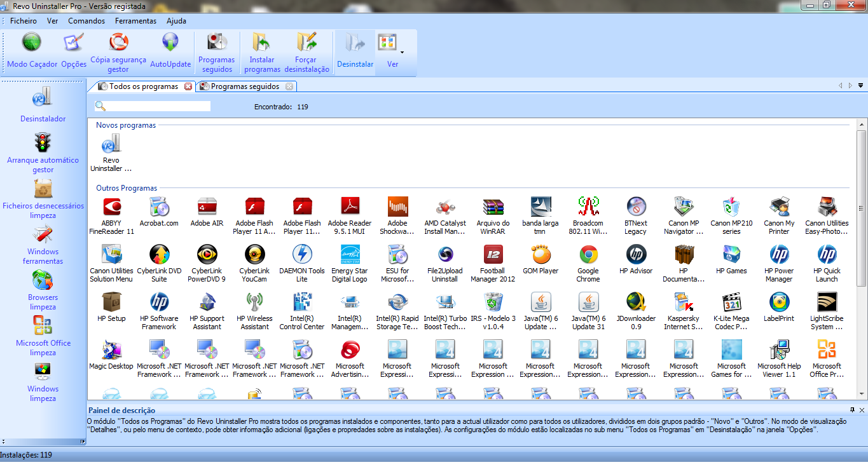Select HP Support Assistant icon
Viewport: 868px width, 462px height.
click(x=207, y=311)
